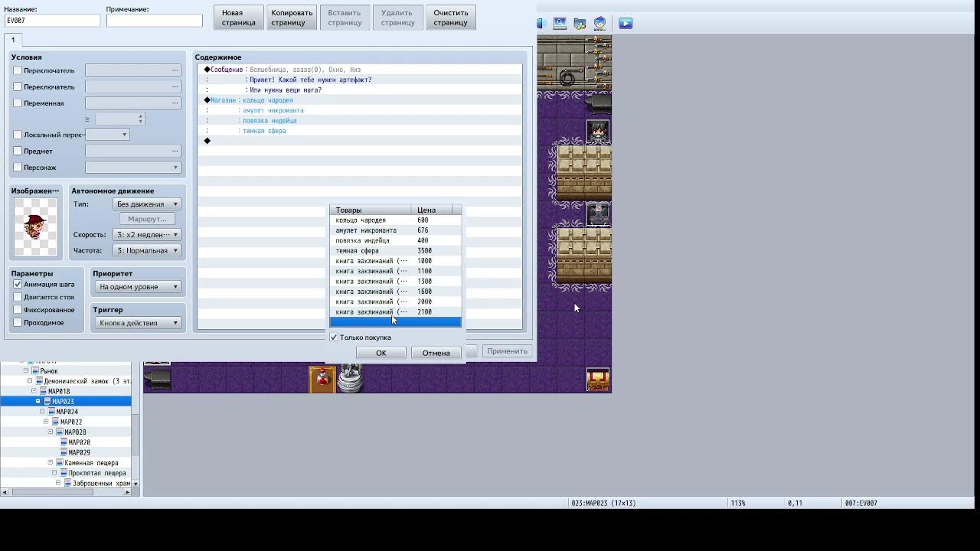Click the map tree scroll-down arrow

(136, 484)
